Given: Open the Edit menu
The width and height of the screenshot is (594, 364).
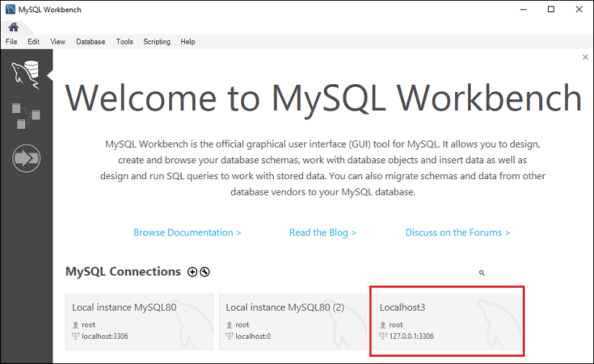Looking at the screenshot, I should [33, 42].
